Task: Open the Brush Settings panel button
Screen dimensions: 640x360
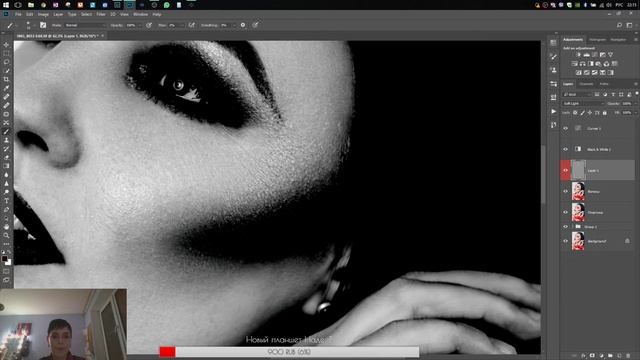Action: (43, 25)
